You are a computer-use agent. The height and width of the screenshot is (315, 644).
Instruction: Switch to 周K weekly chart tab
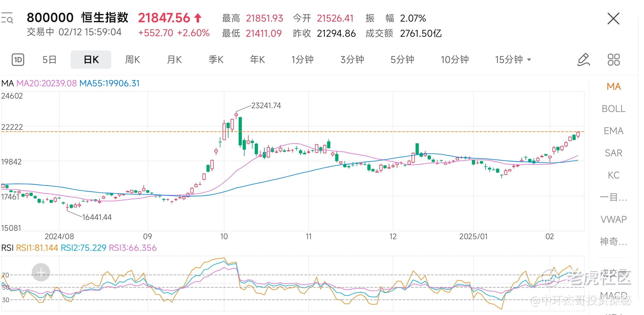click(x=132, y=60)
